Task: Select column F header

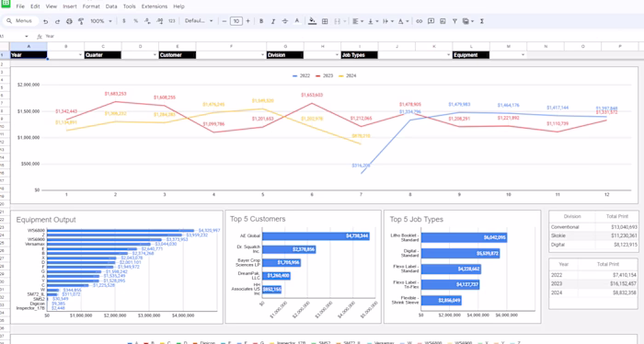Action: [x=231, y=46]
